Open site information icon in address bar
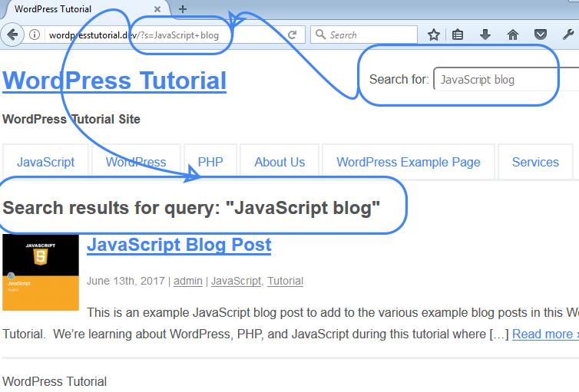This screenshot has height=392, width=579. point(35,35)
